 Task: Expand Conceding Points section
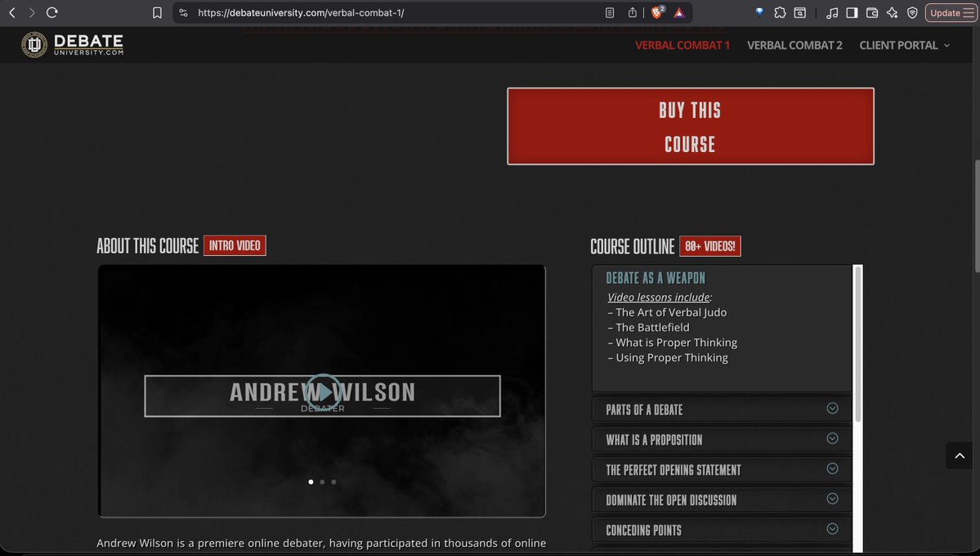(x=722, y=530)
